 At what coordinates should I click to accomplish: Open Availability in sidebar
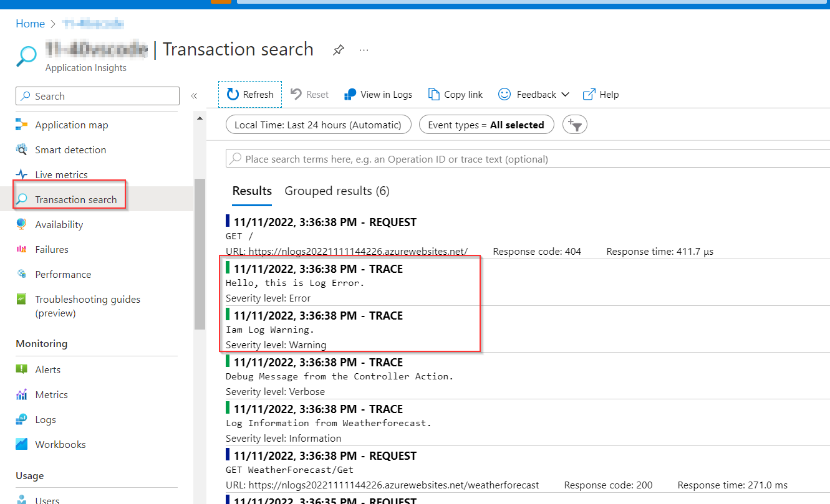click(x=59, y=224)
